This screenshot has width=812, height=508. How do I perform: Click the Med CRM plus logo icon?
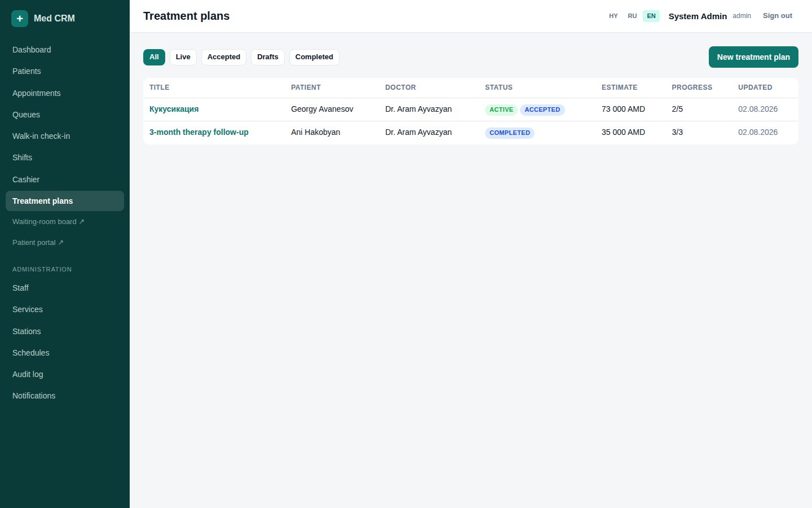20,18
